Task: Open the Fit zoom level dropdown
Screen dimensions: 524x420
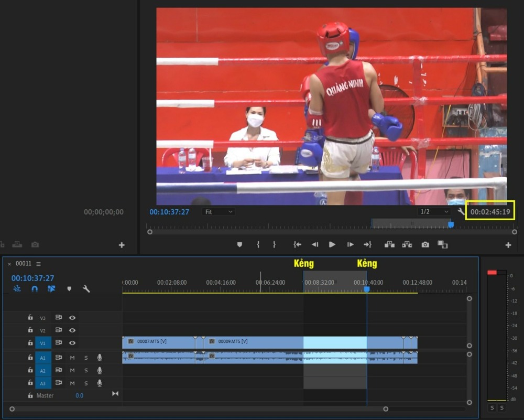Action: click(218, 212)
